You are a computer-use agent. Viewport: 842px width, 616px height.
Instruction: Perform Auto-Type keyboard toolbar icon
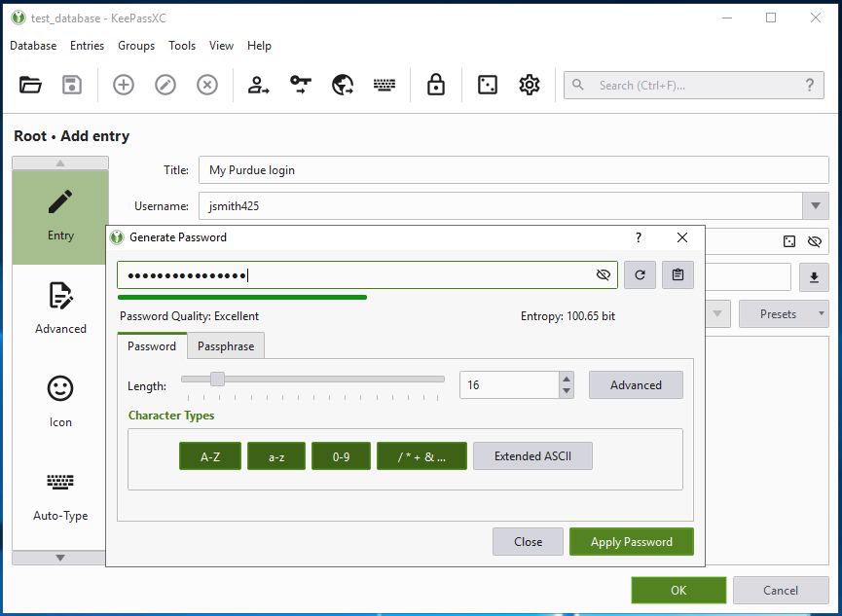tap(384, 85)
